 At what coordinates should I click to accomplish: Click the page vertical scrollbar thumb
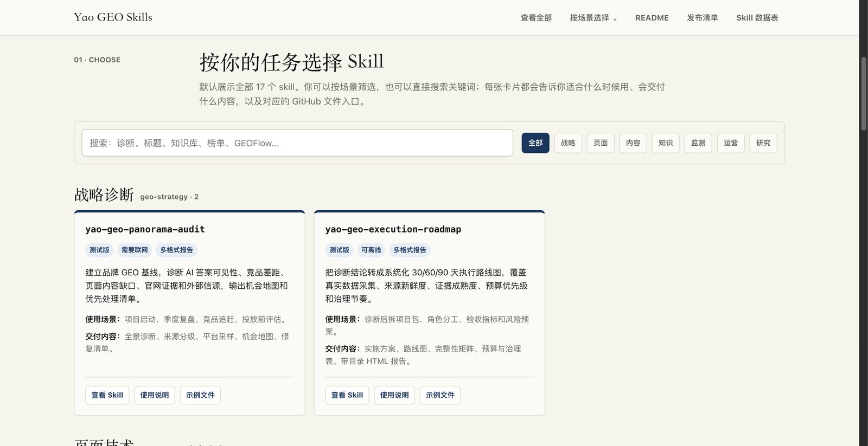pos(864,93)
